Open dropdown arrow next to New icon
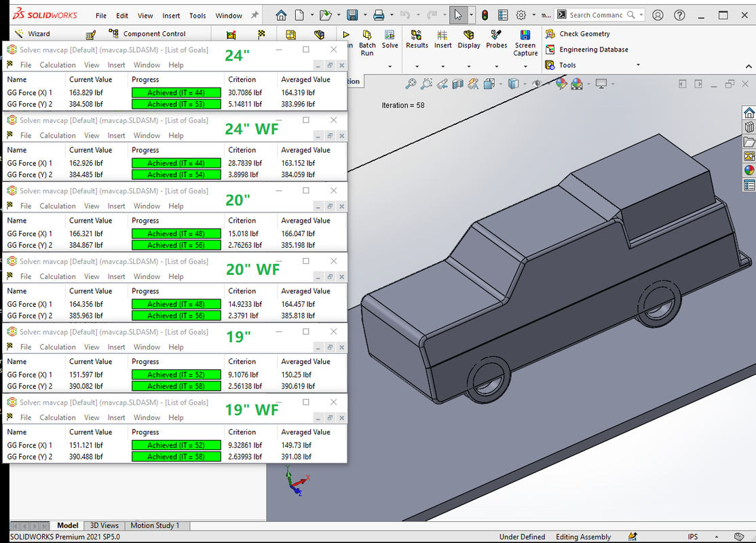The image size is (756, 543). (x=312, y=15)
